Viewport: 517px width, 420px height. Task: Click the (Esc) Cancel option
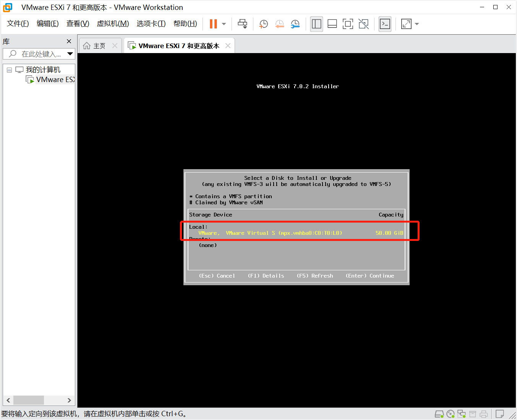217,276
